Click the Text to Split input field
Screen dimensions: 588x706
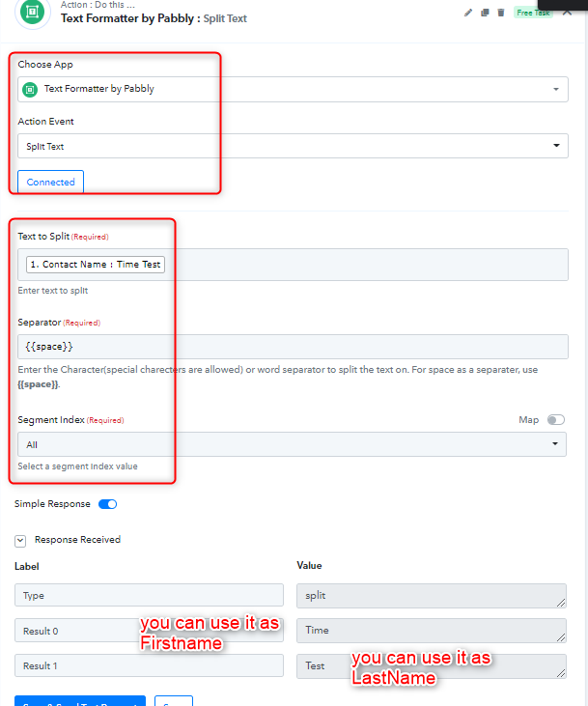(x=293, y=265)
